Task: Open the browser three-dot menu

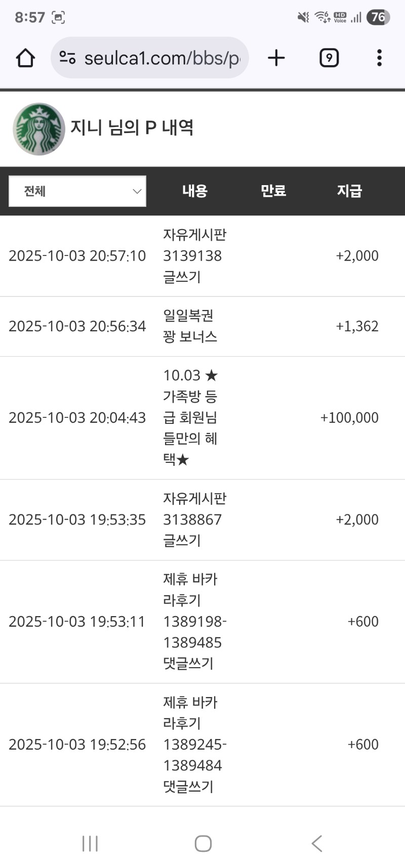Action: [x=379, y=58]
